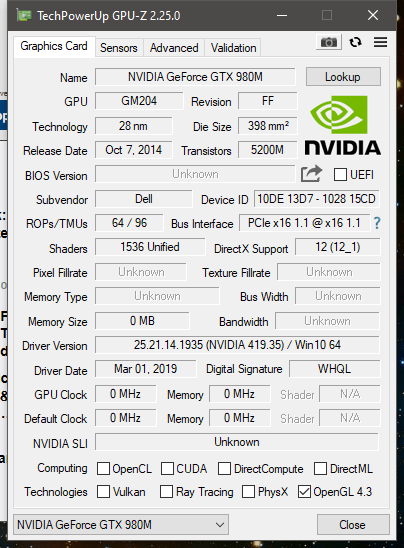404x548 pixels.
Task: Click the Default Clock row Memory 0 MHz field
Action: pos(239,418)
